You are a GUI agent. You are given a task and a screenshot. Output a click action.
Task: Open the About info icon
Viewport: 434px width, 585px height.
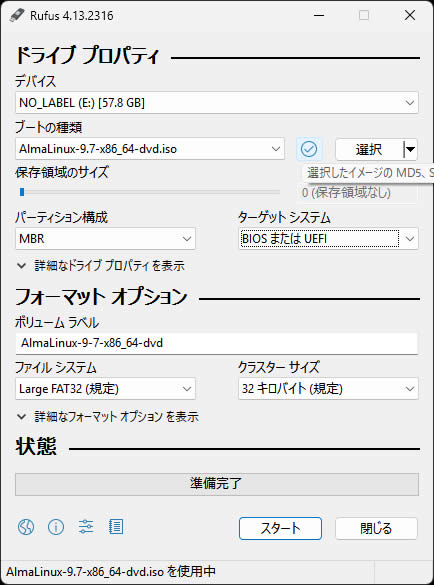56,527
